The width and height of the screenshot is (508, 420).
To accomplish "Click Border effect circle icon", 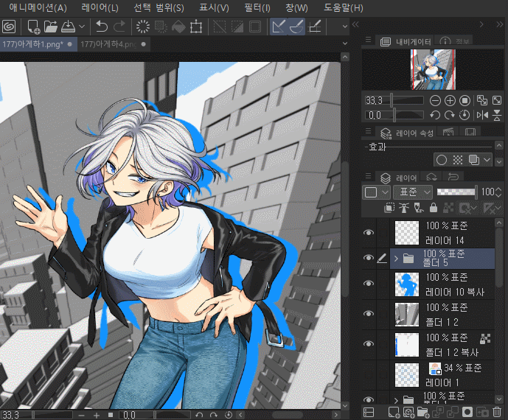I will point(441,160).
